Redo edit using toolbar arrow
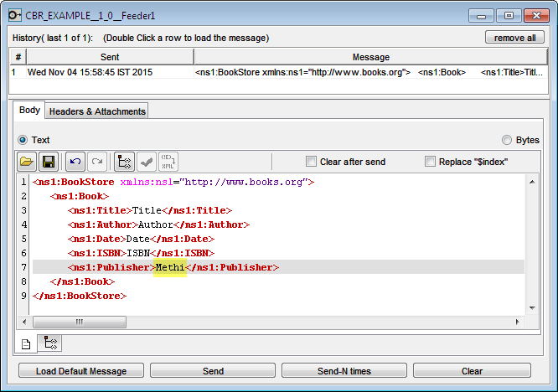The height and width of the screenshot is (392, 558). click(97, 162)
